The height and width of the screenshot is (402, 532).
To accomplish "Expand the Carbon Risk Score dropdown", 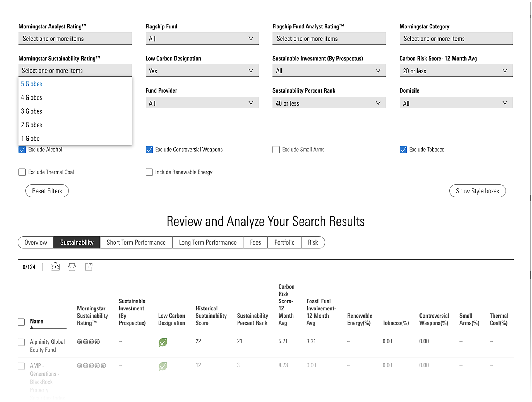I will pyautogui.click(x=456, y=71).
